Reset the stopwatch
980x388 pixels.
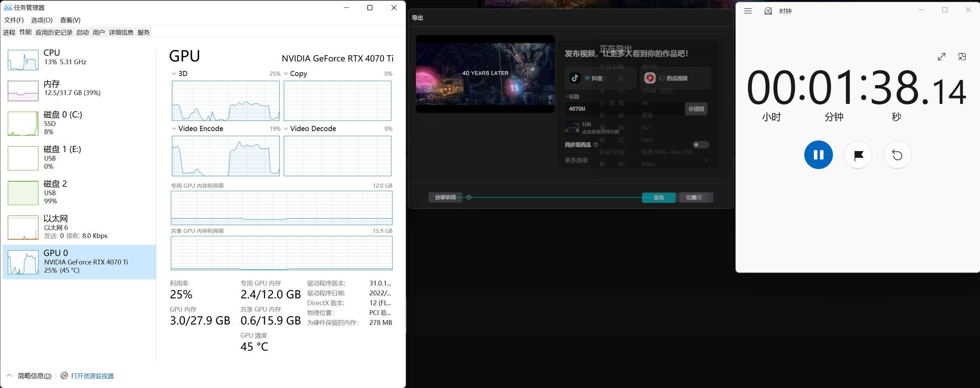[x=897, y=155]
